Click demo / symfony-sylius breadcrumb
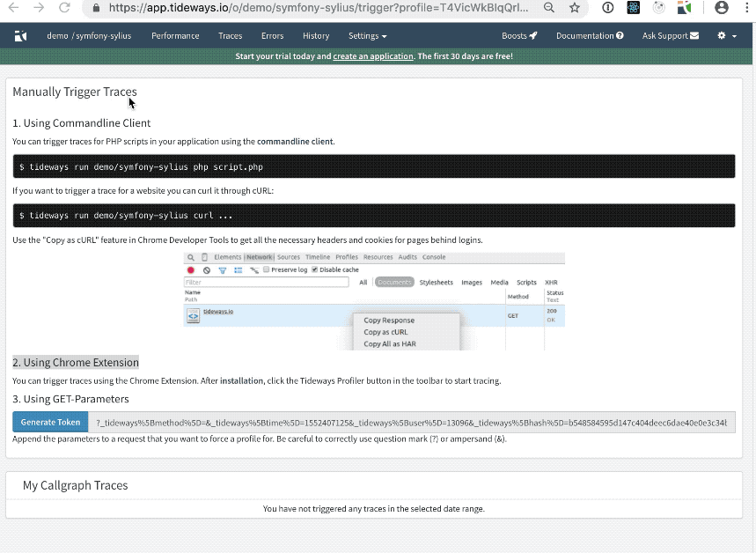Screen dimensions: 756x553 click(89, 36)
